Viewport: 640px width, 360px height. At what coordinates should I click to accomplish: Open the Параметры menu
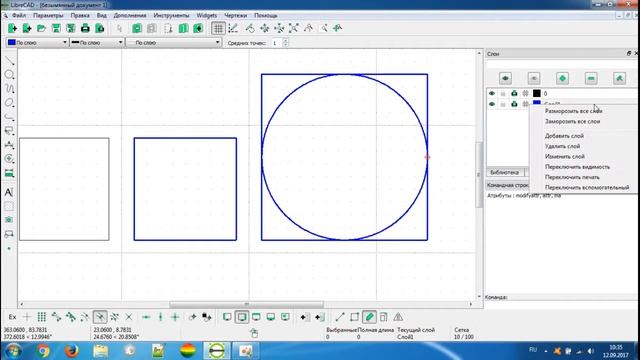click(x=48, y=16)
